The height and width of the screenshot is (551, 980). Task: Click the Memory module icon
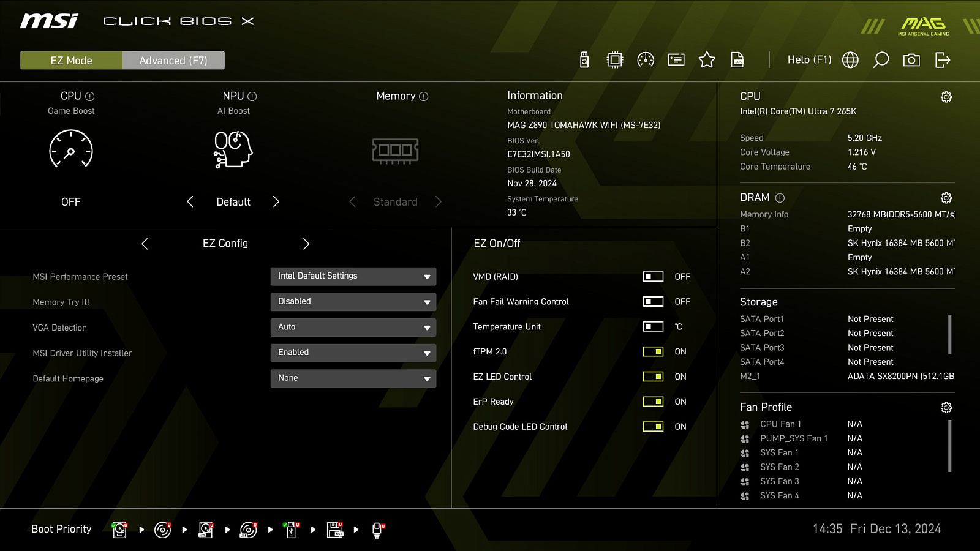tap(395, 151)
